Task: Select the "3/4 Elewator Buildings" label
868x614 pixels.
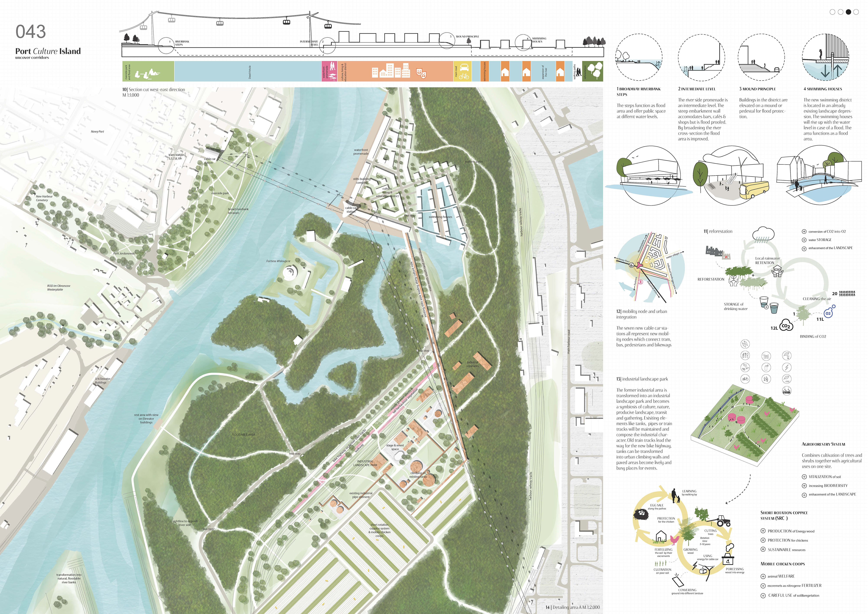Action: [x=103, y=380]
